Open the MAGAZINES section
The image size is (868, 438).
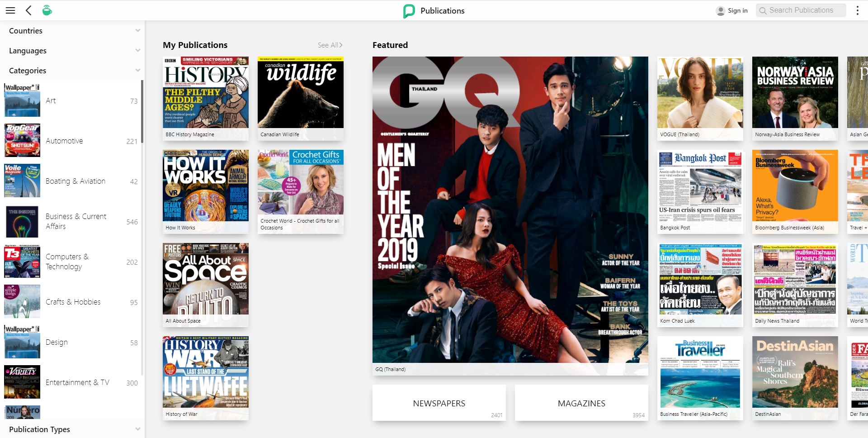pyautogui.click(x=581, y=403)
